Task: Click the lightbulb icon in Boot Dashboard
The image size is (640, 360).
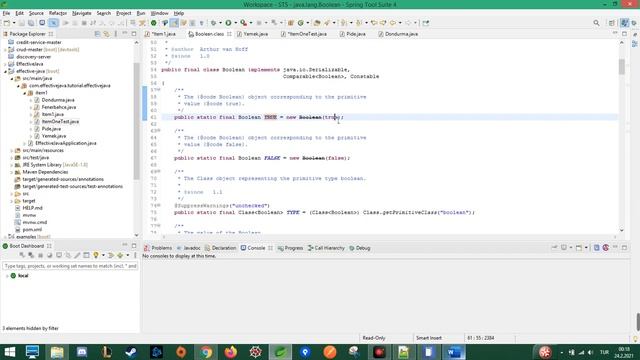Action: tap(96, 255)
